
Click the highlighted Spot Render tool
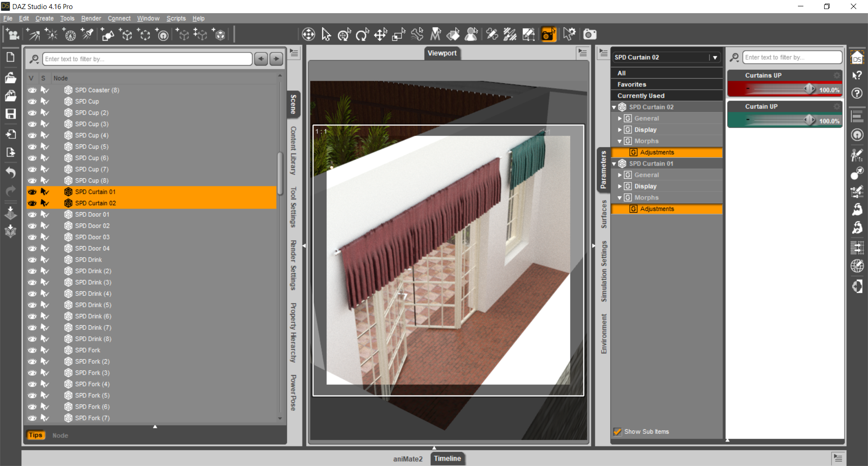(x=548, y=34)
